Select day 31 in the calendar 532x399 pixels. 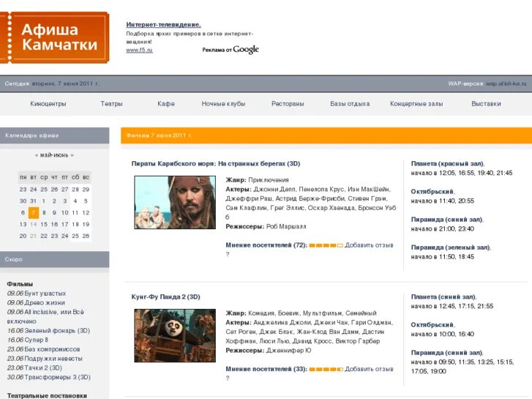(33, 201)
